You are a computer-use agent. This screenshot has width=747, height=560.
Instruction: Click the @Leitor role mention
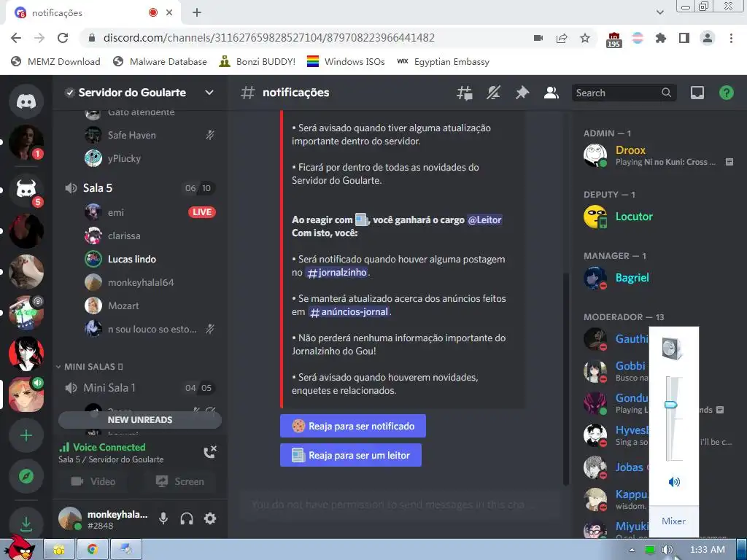484,220
